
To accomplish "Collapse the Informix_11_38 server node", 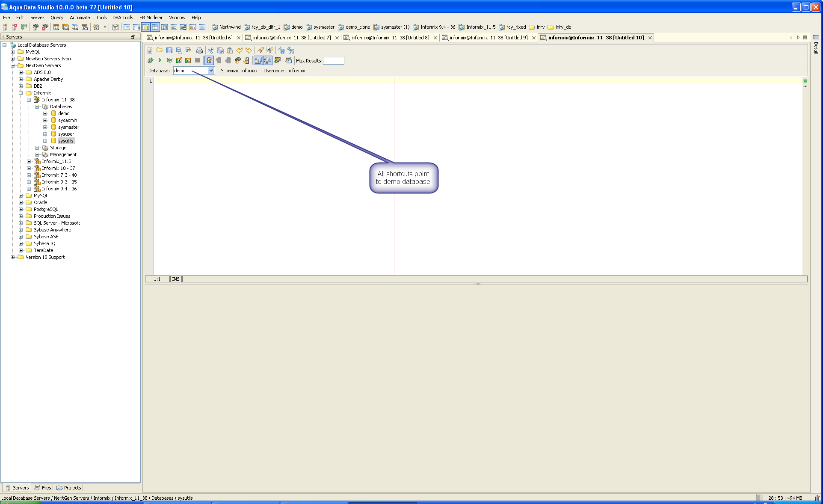I will pyautogui.click(x=29, y=100).
